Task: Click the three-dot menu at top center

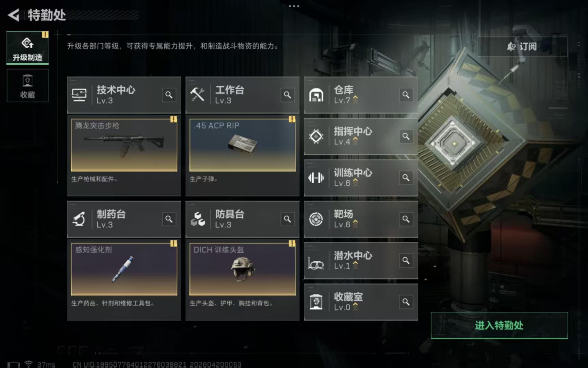Action: [294, 6]
